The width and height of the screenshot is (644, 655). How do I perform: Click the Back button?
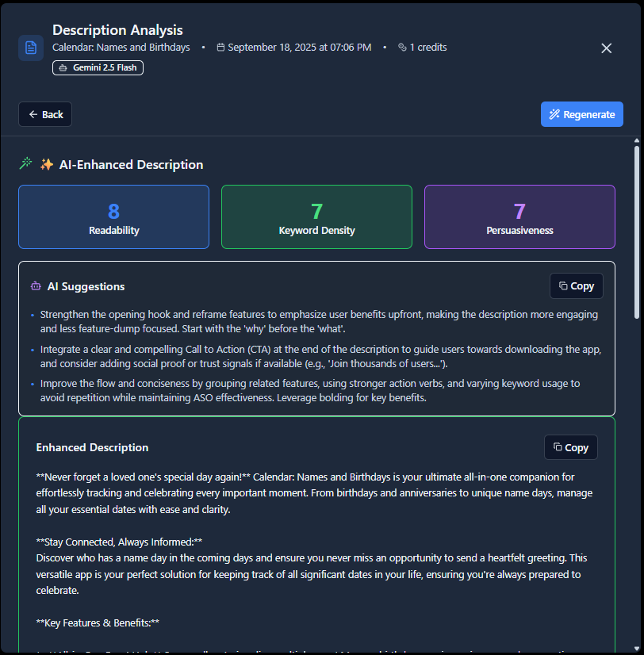coord(45,114)
